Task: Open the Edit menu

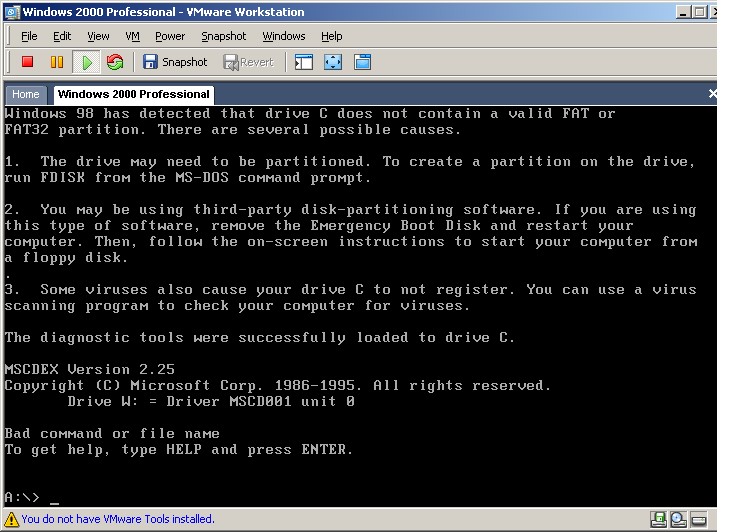Action: pos(62,36)
